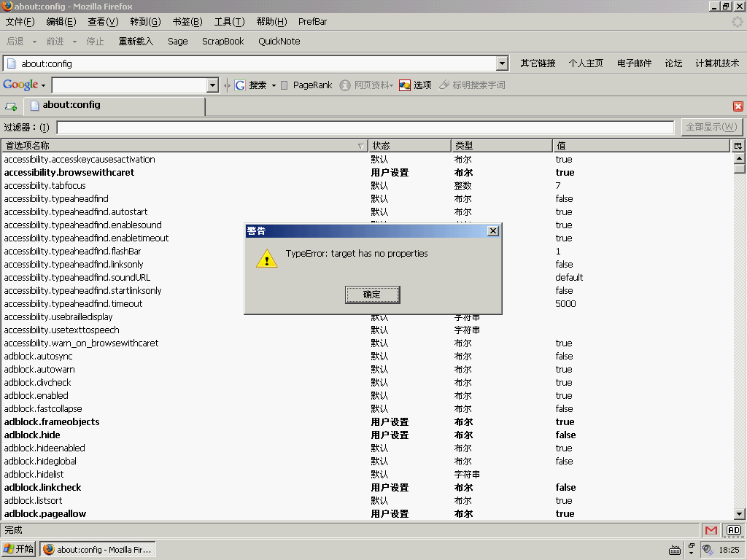Screen dimensions: 747x560
Task: Open the 查看(V) menu
Action: pos(103,21)
